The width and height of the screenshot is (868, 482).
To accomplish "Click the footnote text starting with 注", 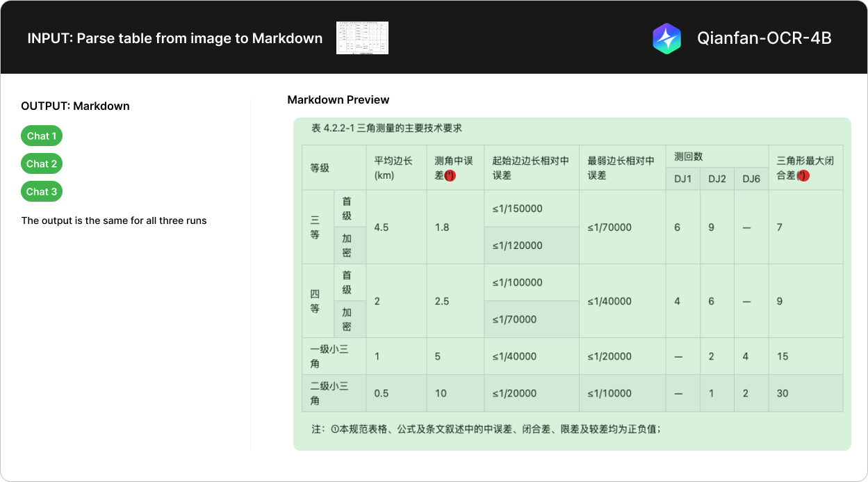I will point(486,429).
